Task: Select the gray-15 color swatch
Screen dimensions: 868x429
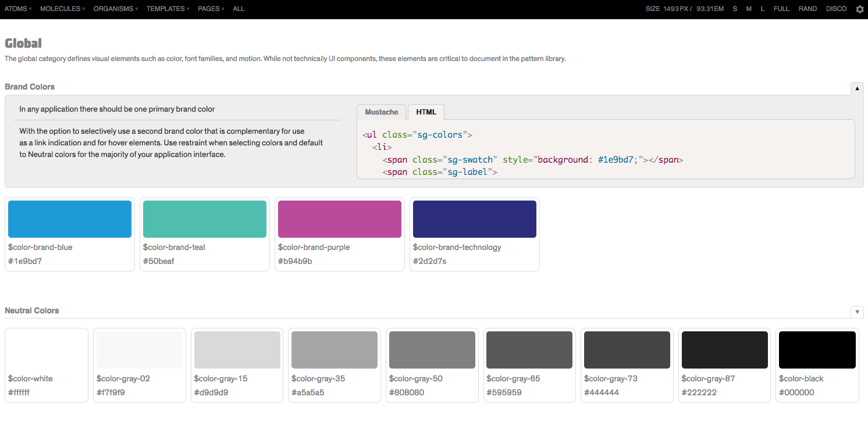Action: (237, 350)
